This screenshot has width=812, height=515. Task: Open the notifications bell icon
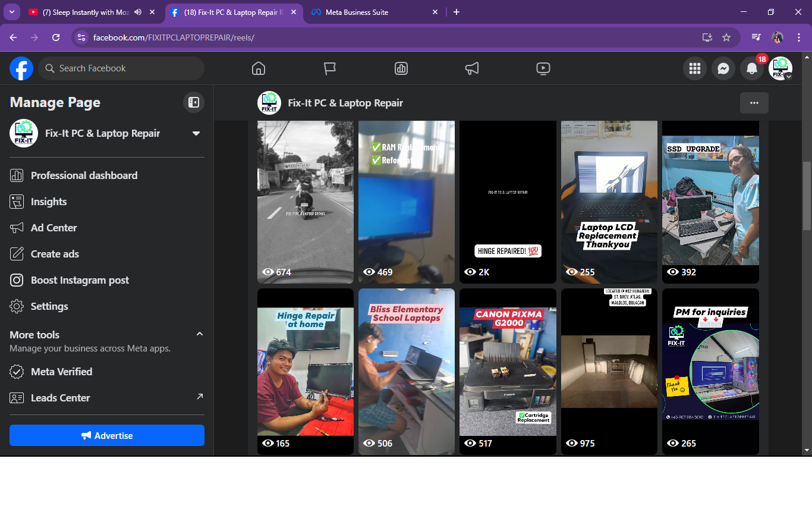pyautogui.click(x=752, y=68)
